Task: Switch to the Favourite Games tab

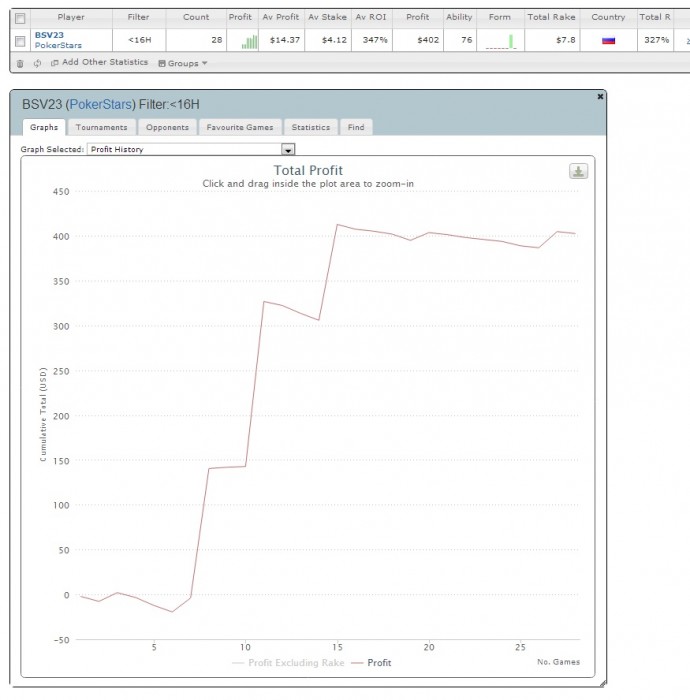Action: (240, 127)
